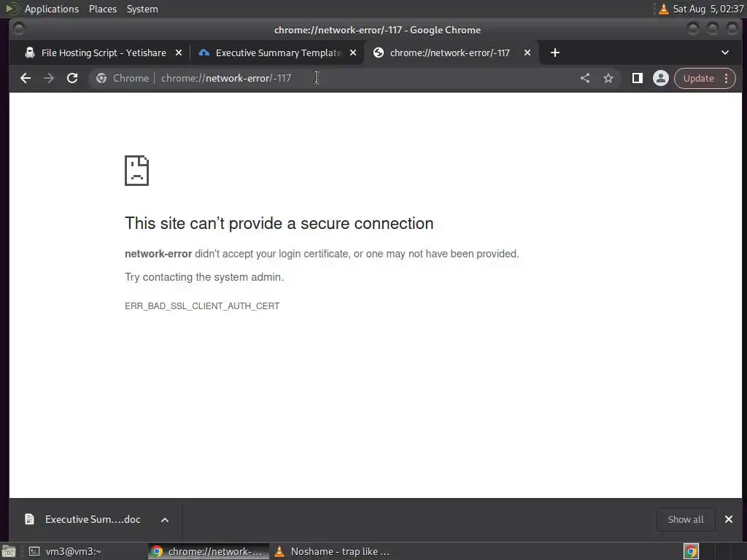
Task: Click the show desktop icon
Action: 9,551
